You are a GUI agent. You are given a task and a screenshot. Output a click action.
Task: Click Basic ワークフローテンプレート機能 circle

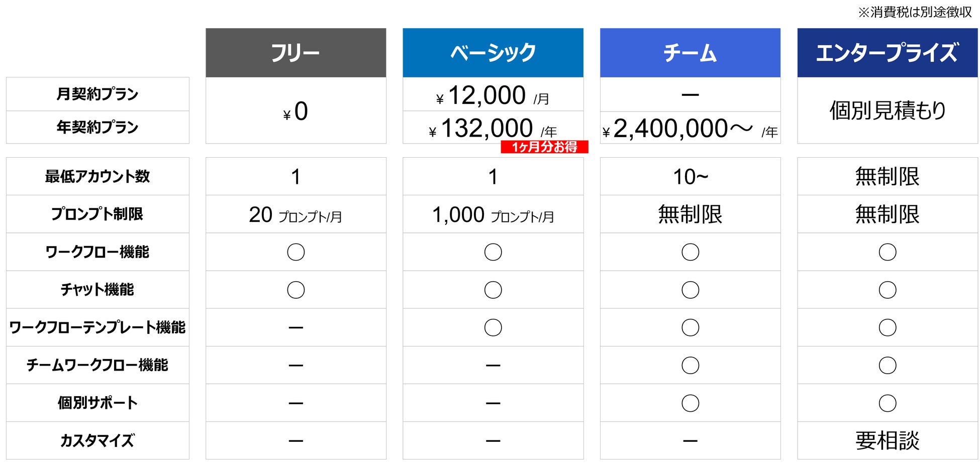pos(493,327)
